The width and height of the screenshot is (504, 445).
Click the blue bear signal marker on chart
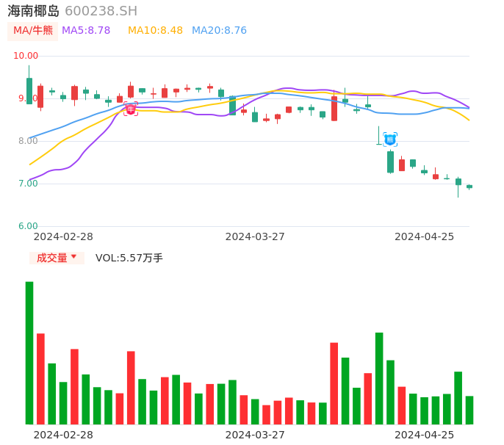[x=390, y=139]
